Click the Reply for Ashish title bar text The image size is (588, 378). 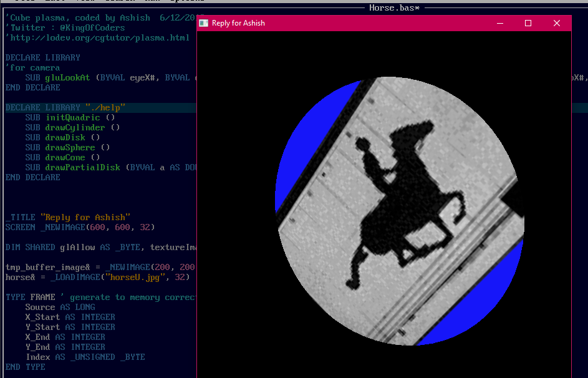[238, 23]
